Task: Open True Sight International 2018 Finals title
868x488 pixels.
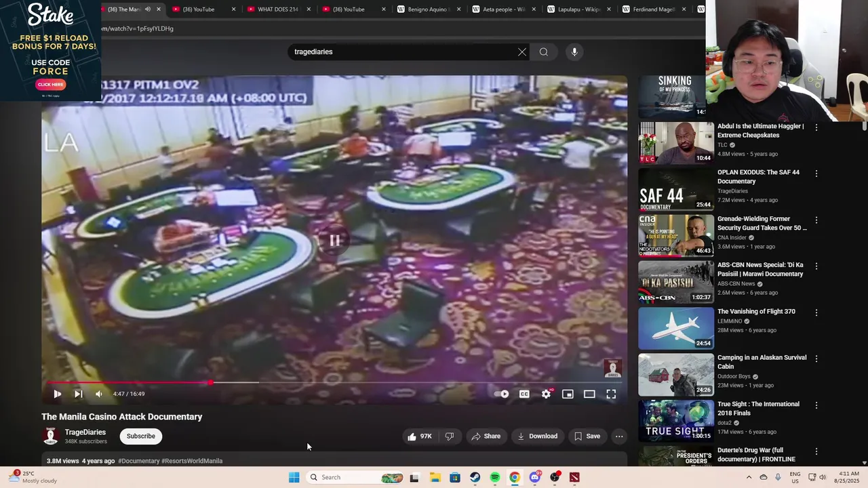Action: point(758,409)
